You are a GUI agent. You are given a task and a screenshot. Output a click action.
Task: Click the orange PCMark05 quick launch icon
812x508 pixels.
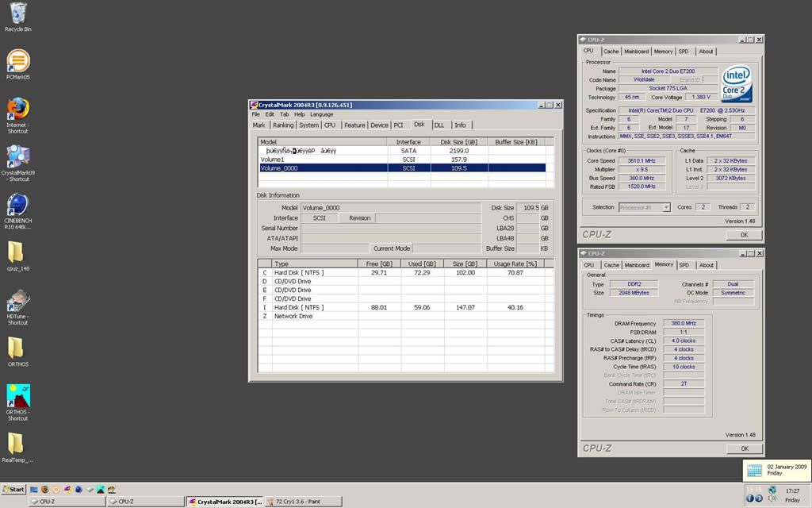[x=56, y=489]
